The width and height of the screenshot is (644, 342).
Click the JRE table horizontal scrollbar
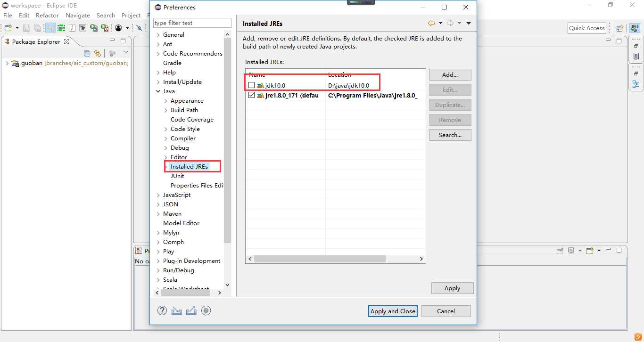point(320,259)
